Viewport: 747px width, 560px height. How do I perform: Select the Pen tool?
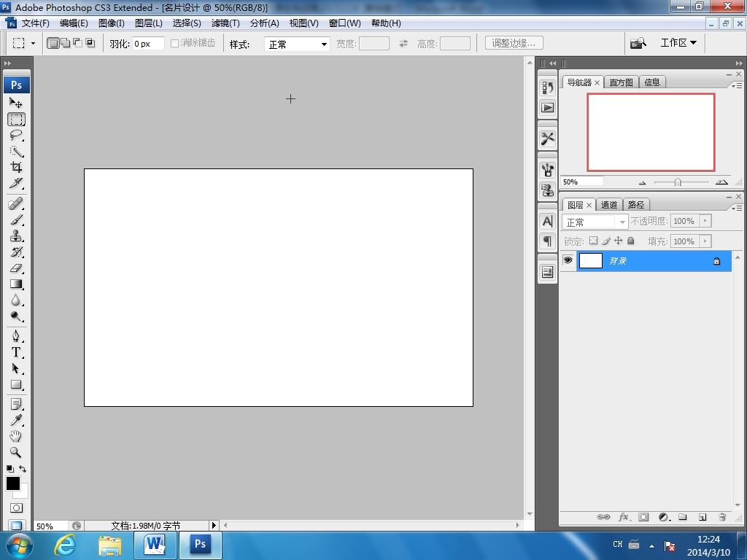coord(16,336)
